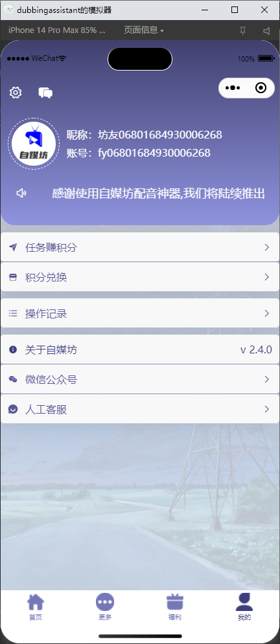280x644 pixels.
Task: Switch to 首页 home tab
Action: (x=36, y=606)
